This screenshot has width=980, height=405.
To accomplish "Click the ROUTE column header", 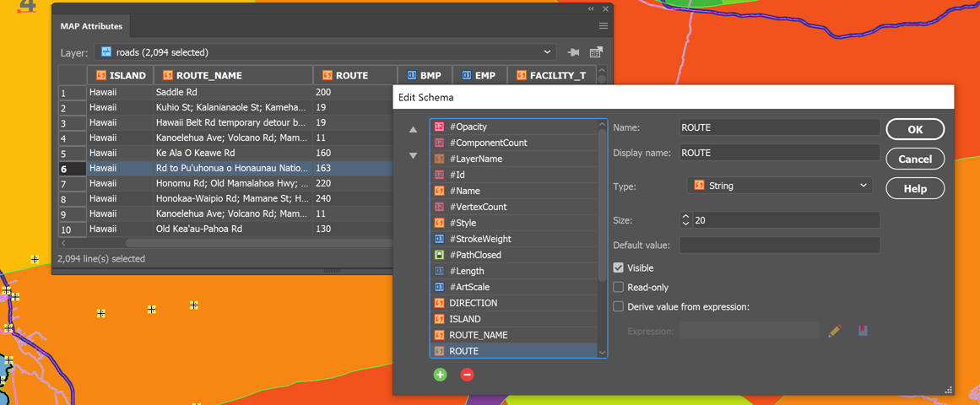I will click(x=355, y=76).
